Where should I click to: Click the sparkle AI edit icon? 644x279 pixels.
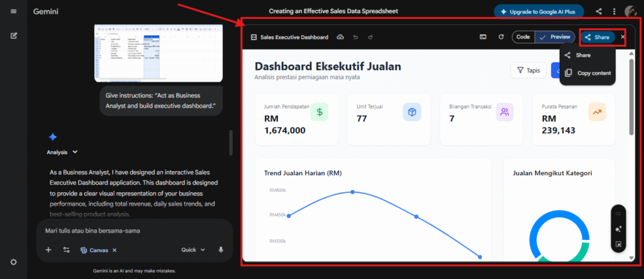[x=619, y=229]
